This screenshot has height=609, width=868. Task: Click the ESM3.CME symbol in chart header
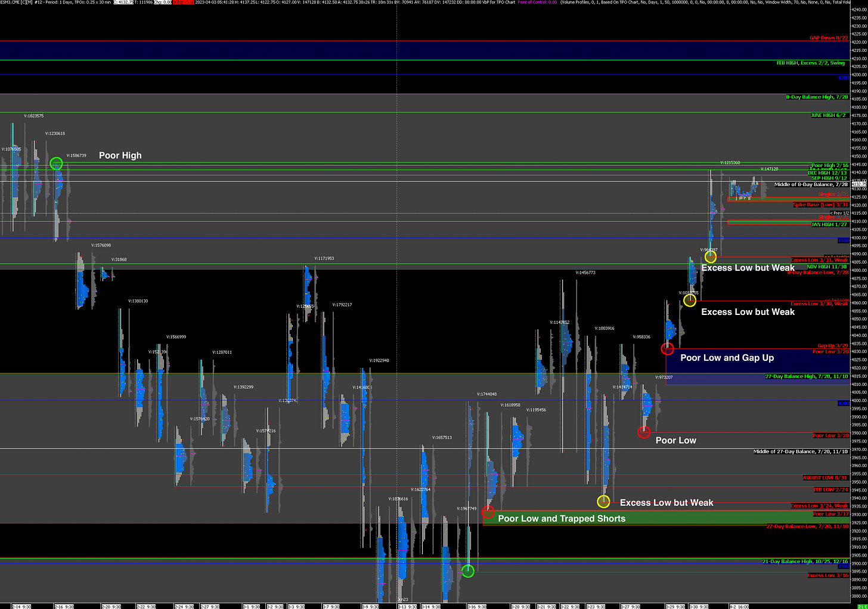11,2
